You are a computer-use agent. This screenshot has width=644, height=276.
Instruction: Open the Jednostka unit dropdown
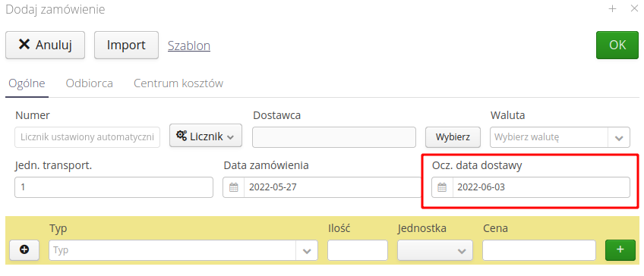pyautogui.click(x=435, y=250)
